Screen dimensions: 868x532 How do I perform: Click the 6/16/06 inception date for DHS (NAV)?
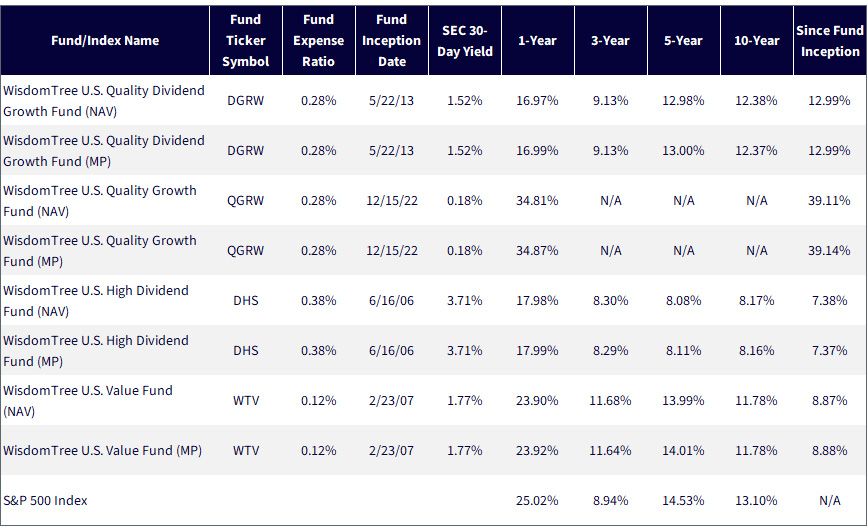coord(391,301)
